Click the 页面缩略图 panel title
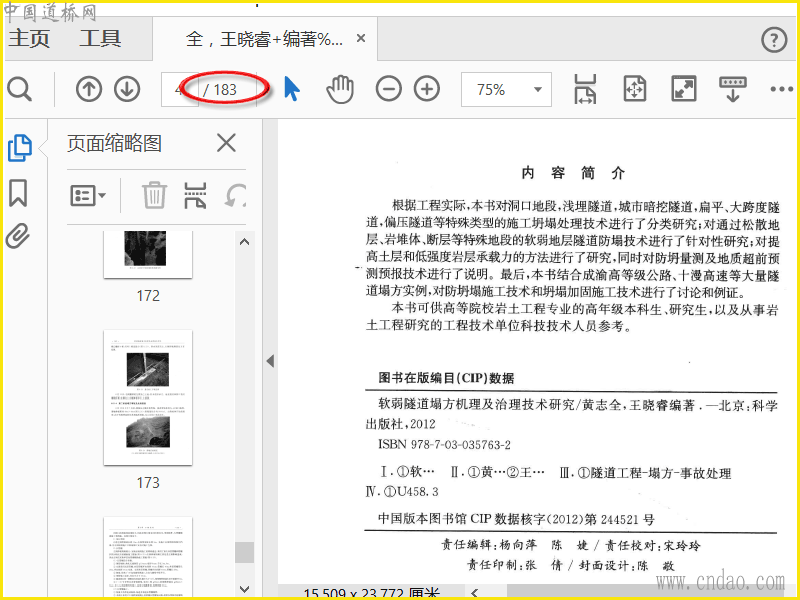Screen dimensions: 800x600 114,143
